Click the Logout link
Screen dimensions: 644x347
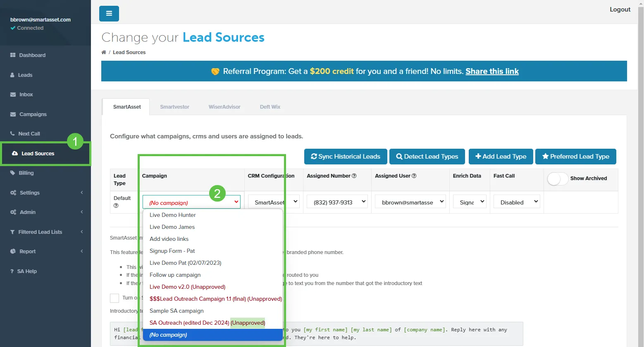pyautogui.click(x=620, y=10)
